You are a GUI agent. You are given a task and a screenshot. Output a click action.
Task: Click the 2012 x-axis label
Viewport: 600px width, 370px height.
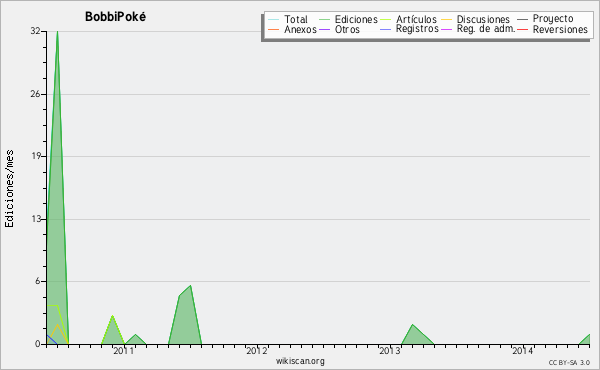256,351
